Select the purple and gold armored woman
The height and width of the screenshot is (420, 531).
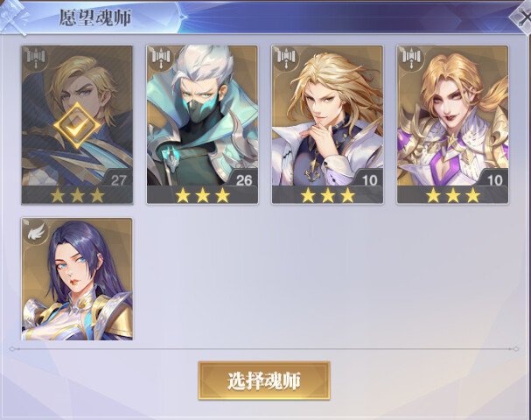coord(453,124)
